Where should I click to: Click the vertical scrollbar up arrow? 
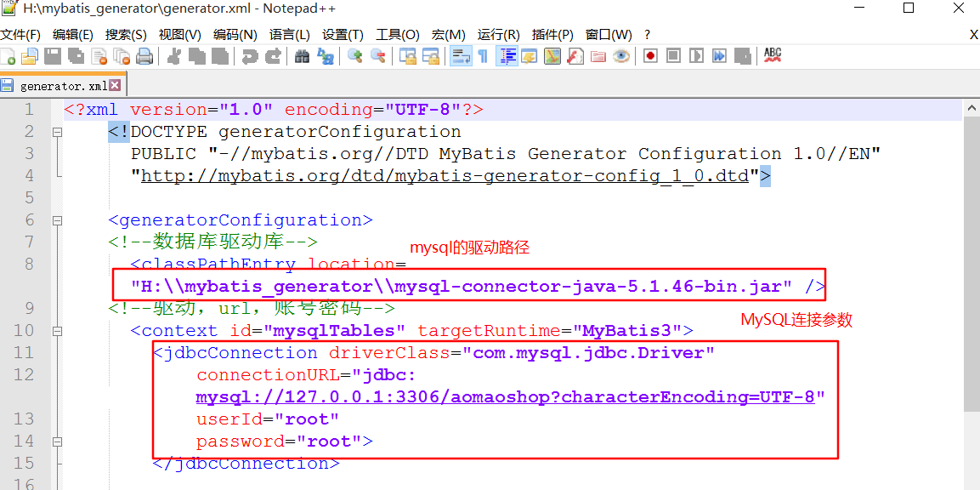[972, 108]
